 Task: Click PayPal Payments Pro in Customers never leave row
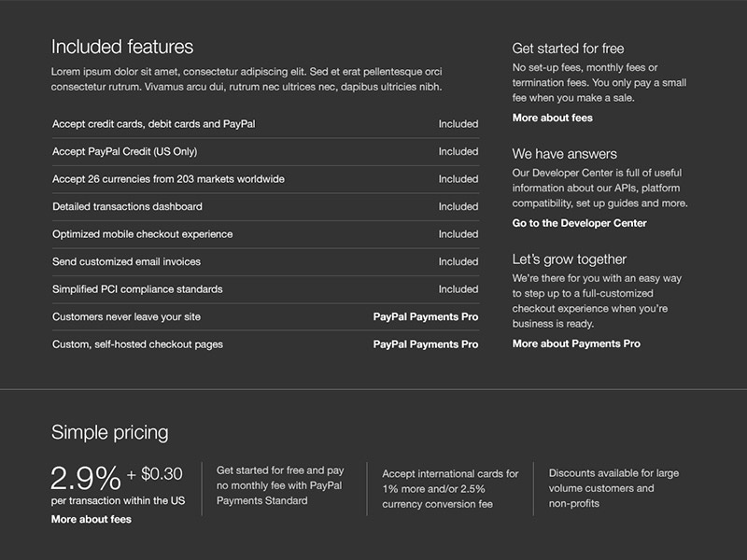point(425,316)
